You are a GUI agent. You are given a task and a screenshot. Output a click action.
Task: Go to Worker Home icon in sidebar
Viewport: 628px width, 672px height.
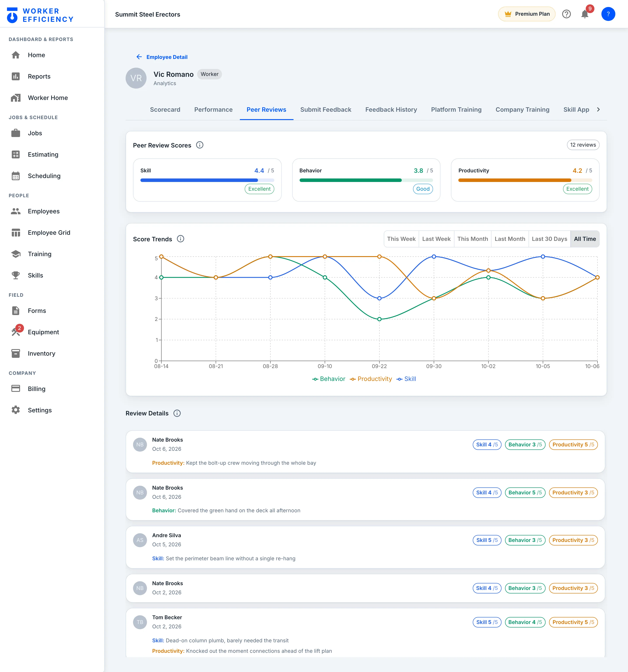pyautogui.click(x=15, y=98)
